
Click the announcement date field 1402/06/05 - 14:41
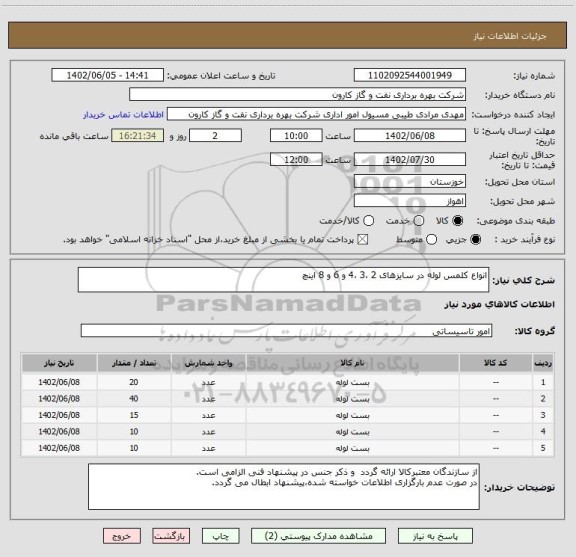(x=107, y=75)
